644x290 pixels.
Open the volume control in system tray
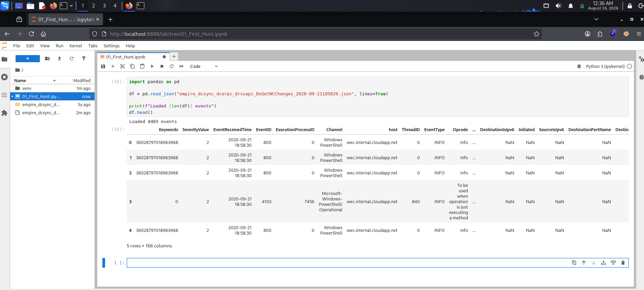tap(559, 6)
